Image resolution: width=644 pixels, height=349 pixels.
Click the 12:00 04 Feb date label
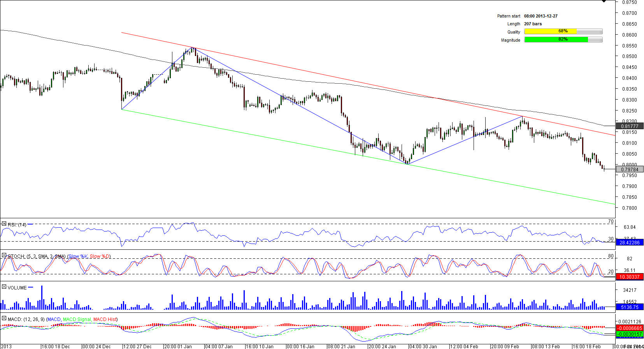pyautogui.click(x=464, y=346)
